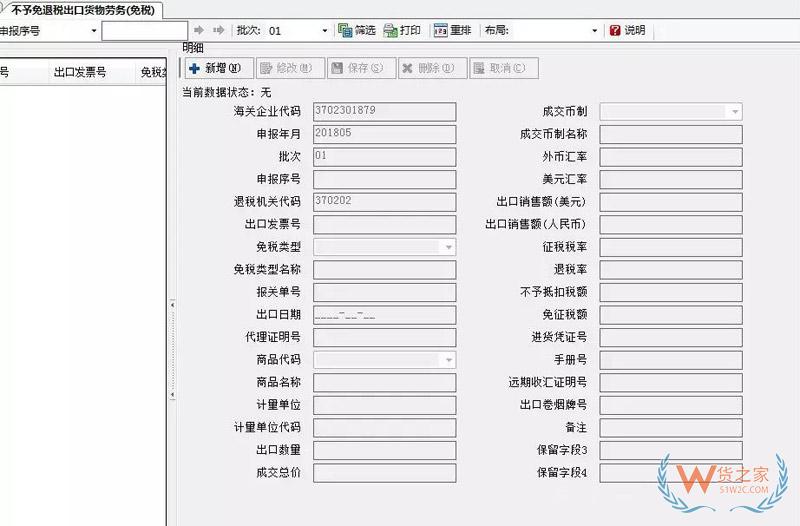Click the 批次 form field
The width and height of the screenshot is (800, 526).
pyautogui.click(x=385, y=157)
